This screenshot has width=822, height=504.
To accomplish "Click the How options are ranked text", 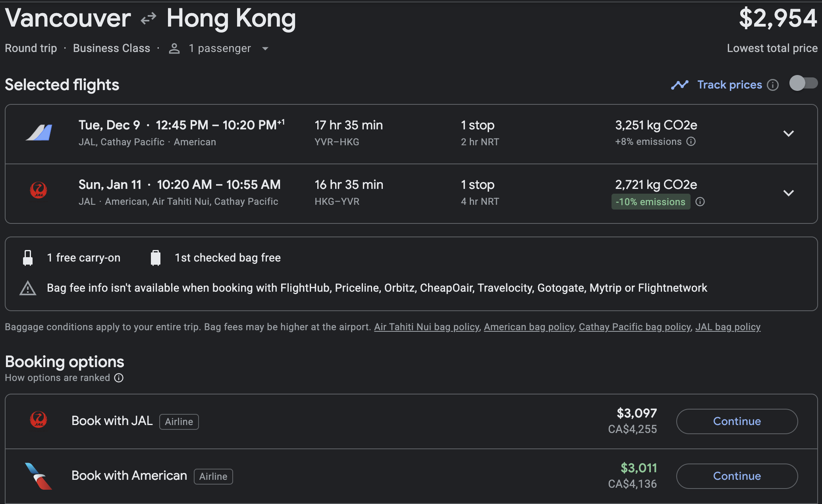I will pos(58,378).
